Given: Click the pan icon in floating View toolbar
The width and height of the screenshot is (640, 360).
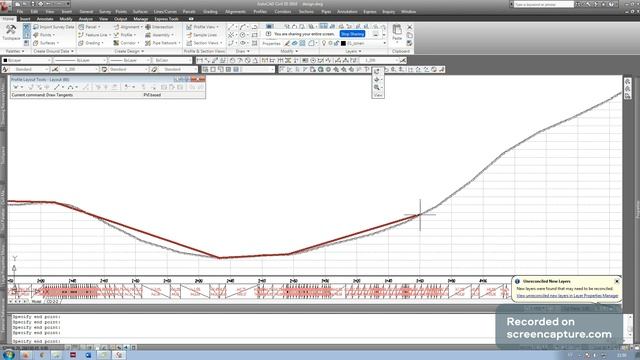Looking at the screenshot, I should tap(377, 80).
